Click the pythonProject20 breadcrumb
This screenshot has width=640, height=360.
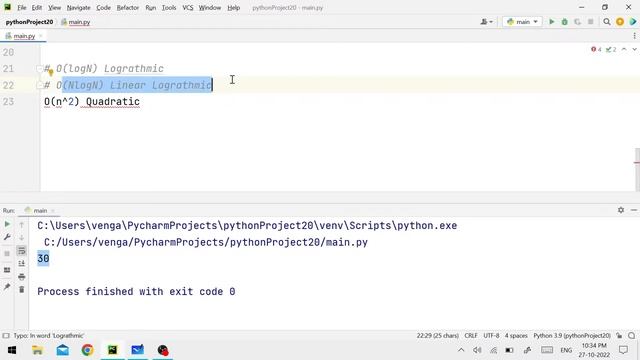(x=29, y=22)
